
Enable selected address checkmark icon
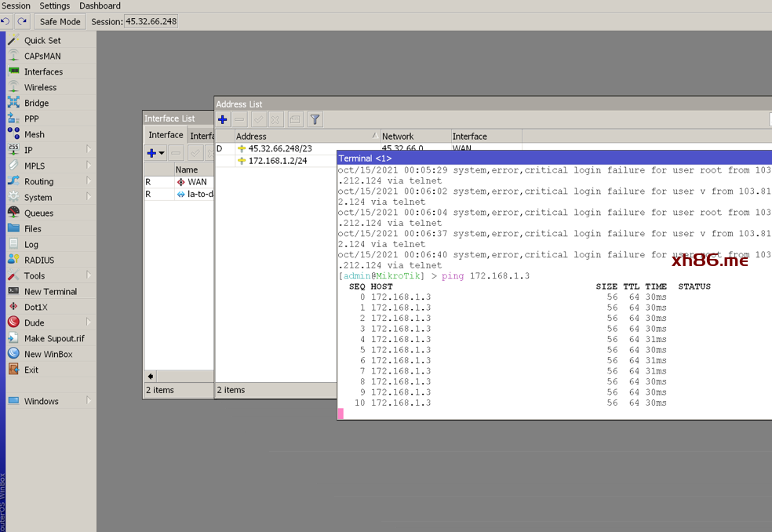(258, 120)
